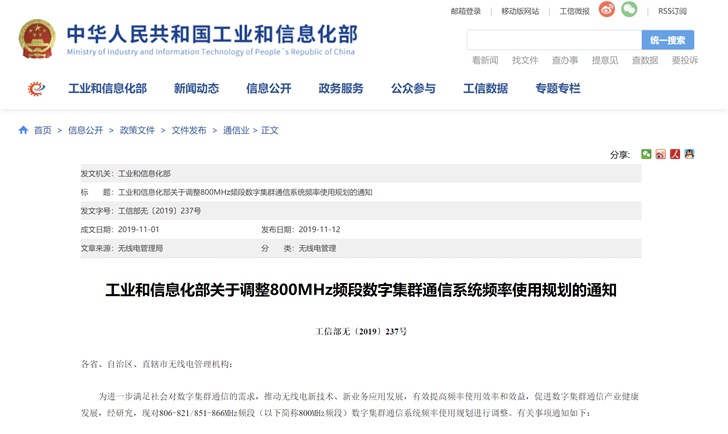Share article via the WeChat share icon

tap(647, 154)
